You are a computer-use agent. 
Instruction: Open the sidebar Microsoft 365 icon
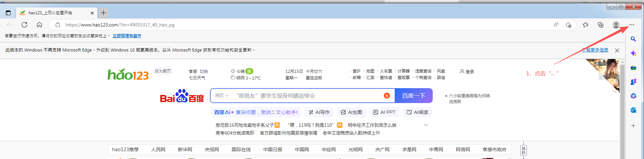tap(633, 96)
